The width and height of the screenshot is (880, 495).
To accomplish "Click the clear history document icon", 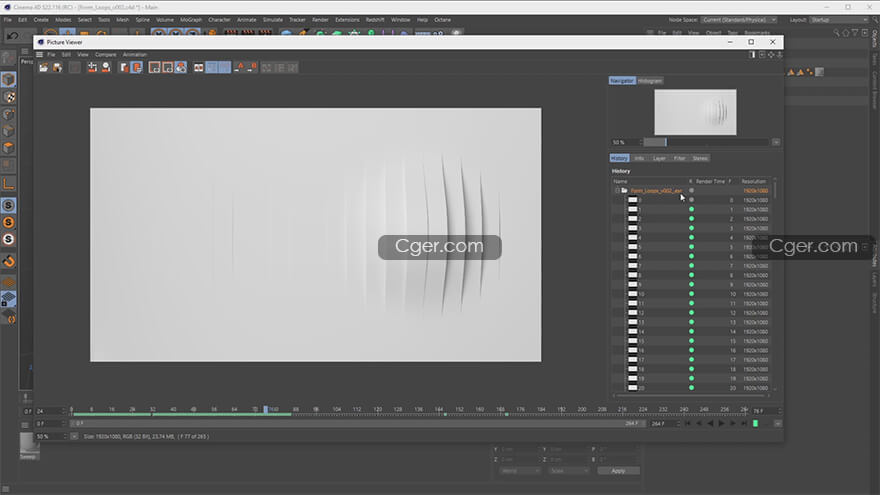I will 124,67.
